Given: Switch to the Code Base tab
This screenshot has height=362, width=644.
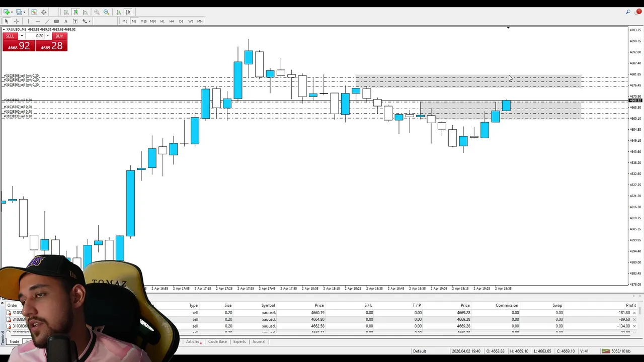Looking at the screenshot, I should (217, 341).
